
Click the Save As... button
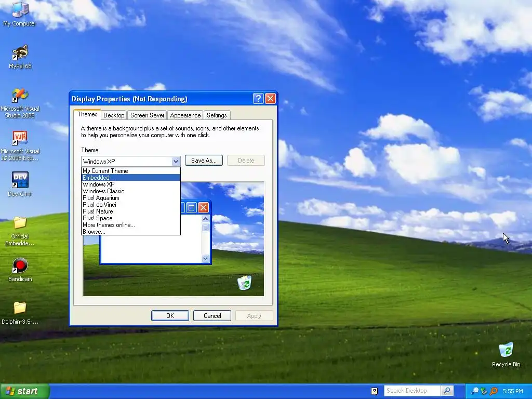[204, 161]
